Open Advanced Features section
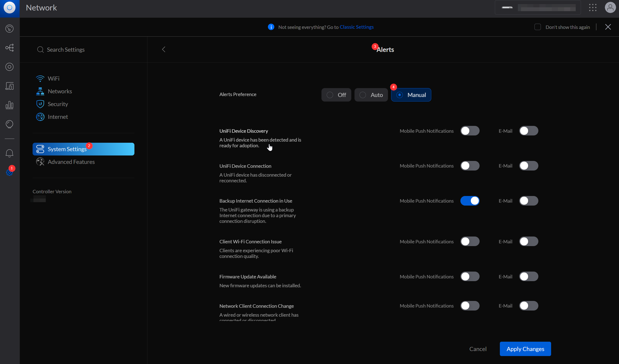This screenshot has height=364, width=619. click(71, 162)
